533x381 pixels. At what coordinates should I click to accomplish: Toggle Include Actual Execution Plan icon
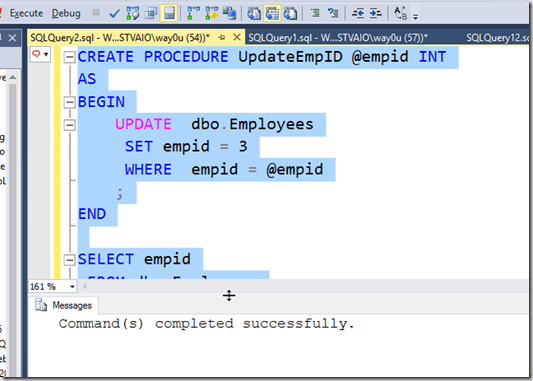193,13
